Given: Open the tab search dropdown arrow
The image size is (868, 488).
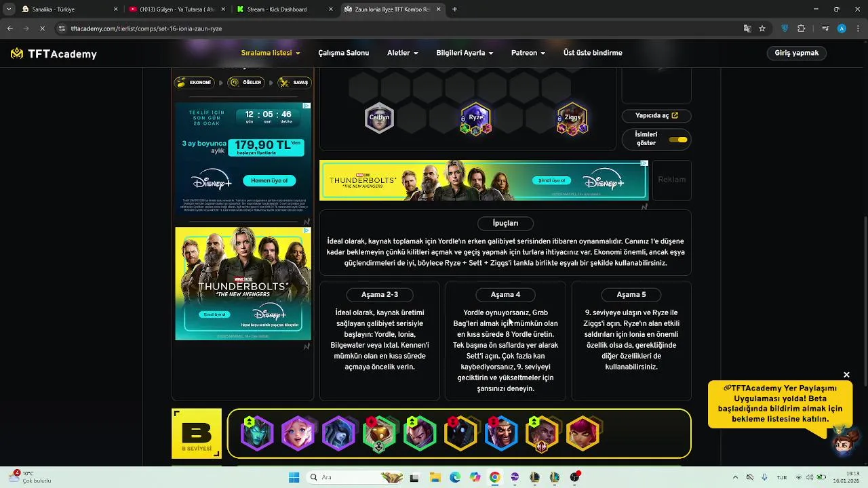Looking at the screenshot, I should (x=9, y=9).
